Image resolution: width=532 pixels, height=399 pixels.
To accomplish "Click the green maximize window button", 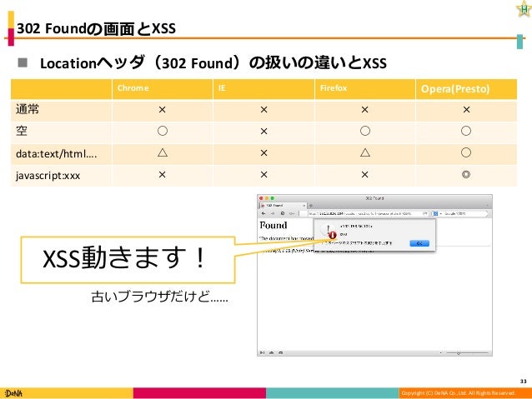I will pos(272,198).
